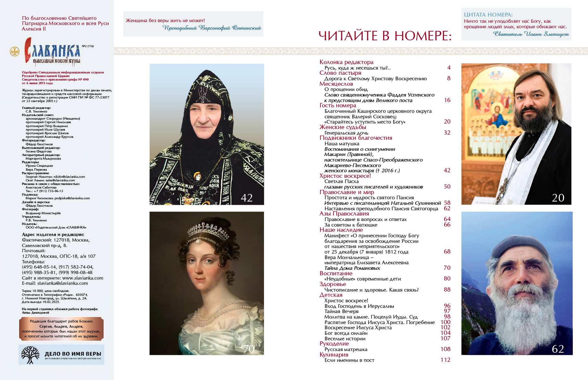Select the section heading Месяцеслов
This screenshot has height=380, width=588.
point(336,84)
